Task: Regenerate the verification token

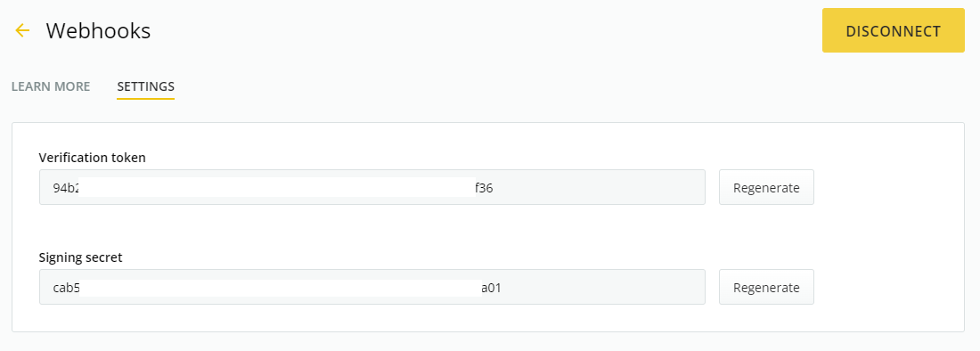Action: [766, 187]
